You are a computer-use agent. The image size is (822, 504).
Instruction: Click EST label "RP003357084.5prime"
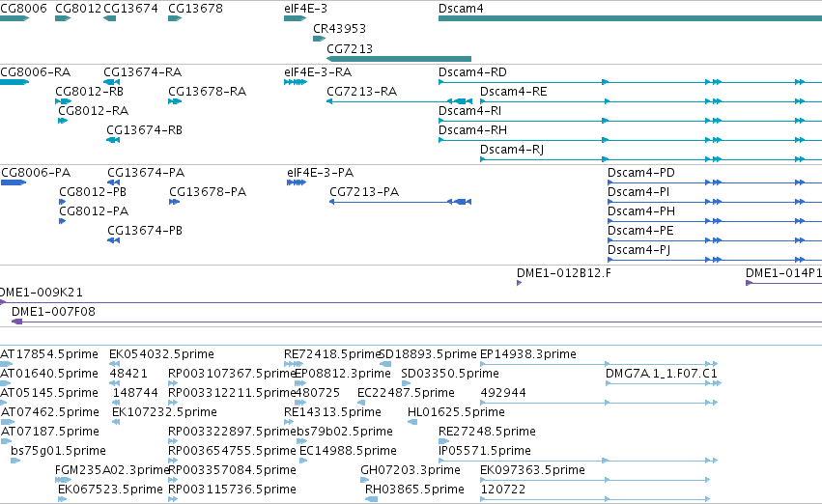click(232, 471)
